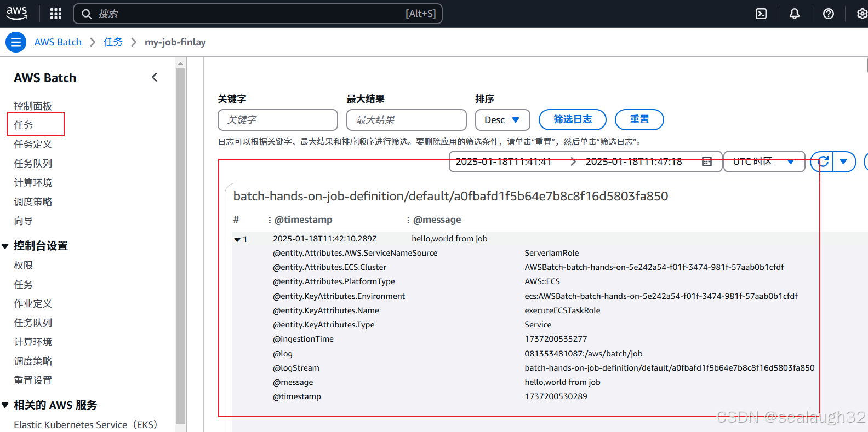Open the refresh interval dropdown arrow
Viewport: 868px width, 432px height.
pyautogui.click(x=844, y=162)
